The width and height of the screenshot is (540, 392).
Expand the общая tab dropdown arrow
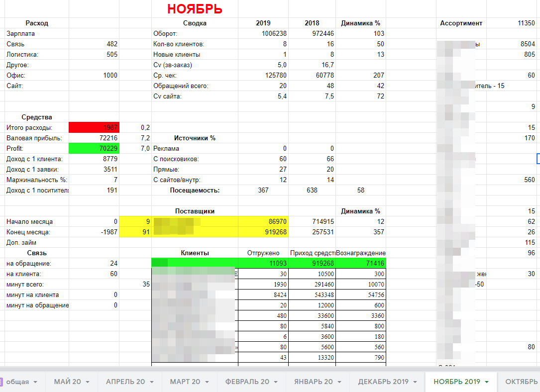pos(35,382)
